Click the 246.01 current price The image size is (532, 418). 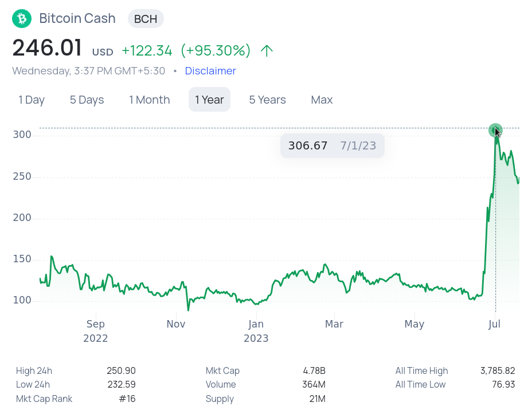(47, 48)
